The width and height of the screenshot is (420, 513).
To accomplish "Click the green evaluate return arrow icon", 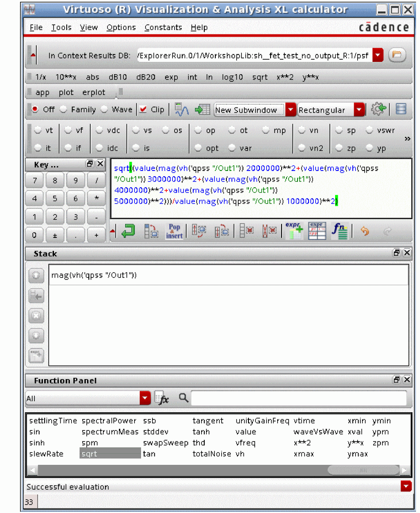I will [x=128, y=231].
